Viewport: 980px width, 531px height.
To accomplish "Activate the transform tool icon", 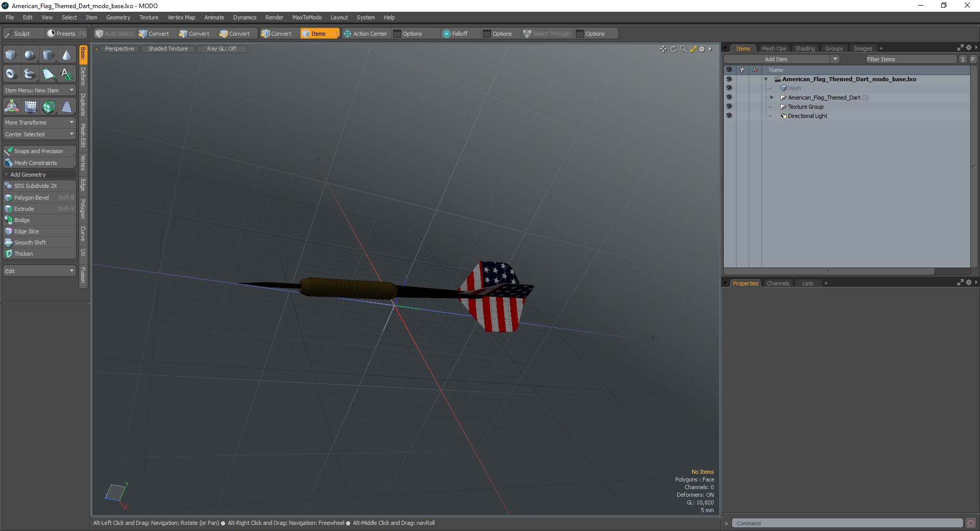I will coord(11,107).
